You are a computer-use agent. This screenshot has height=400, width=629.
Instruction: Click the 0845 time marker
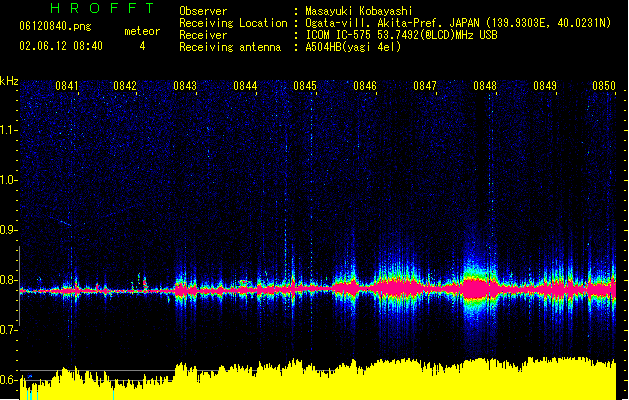(x=305, y=86)
